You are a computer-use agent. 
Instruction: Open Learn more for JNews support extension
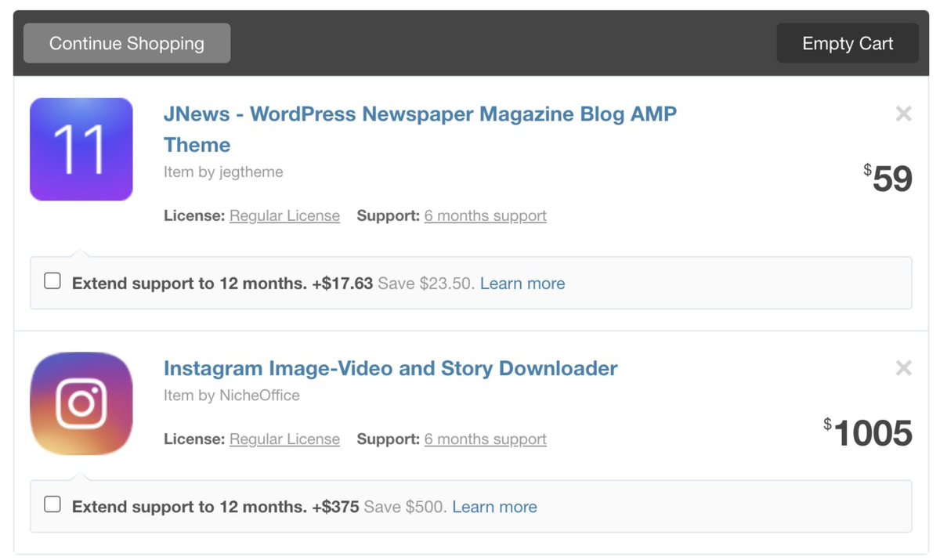coord(522,284)
